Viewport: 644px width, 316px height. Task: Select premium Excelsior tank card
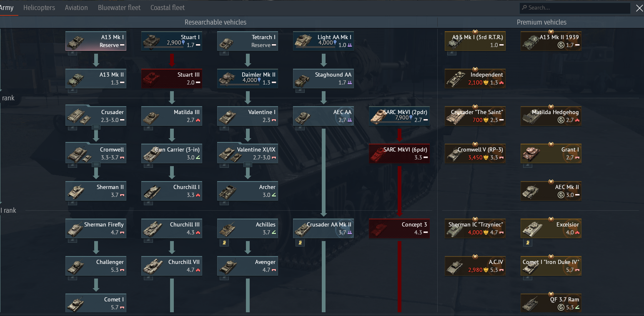tap(551, 229)
